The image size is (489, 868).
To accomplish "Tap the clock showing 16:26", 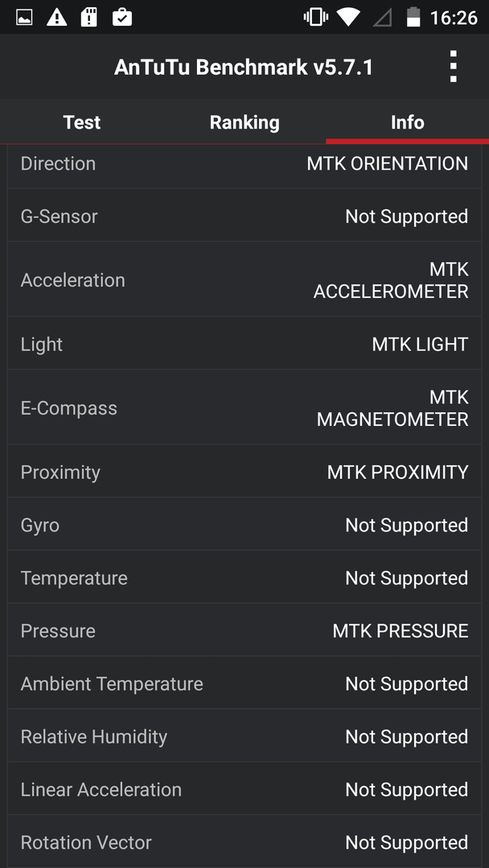I will (454, 18).
